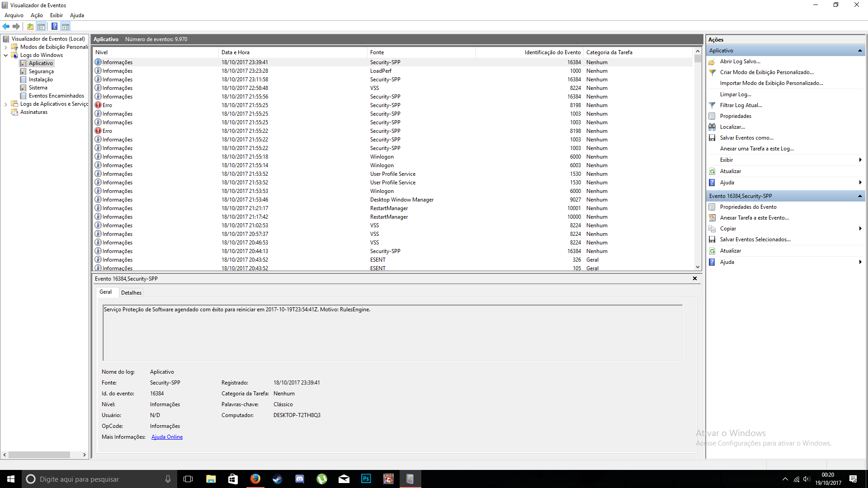Sort by Identificação do Evento column
This screenshot has height=488, width=868.
(529, 52)
